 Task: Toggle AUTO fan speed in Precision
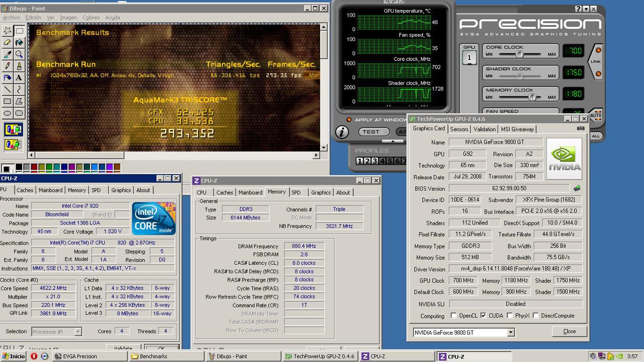coord(596,115)
